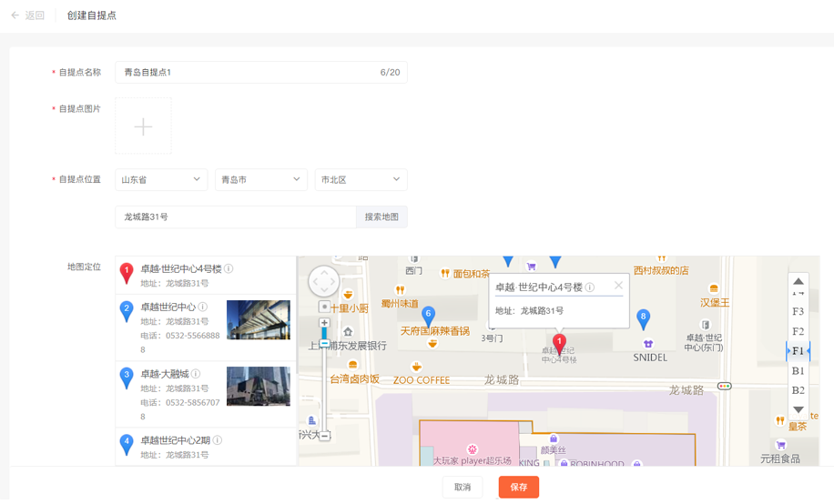Select result 卓越·世纪中心4号楼 in list
834x504 pixels.
tap(181, 269)
